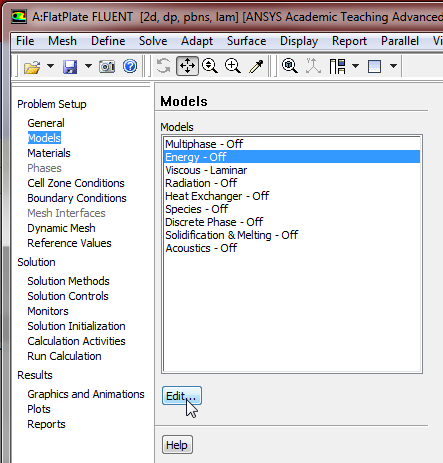Select Radiation - Off in the models list
The height and width of the screenshot is (463, 443).
click(292, 183)
